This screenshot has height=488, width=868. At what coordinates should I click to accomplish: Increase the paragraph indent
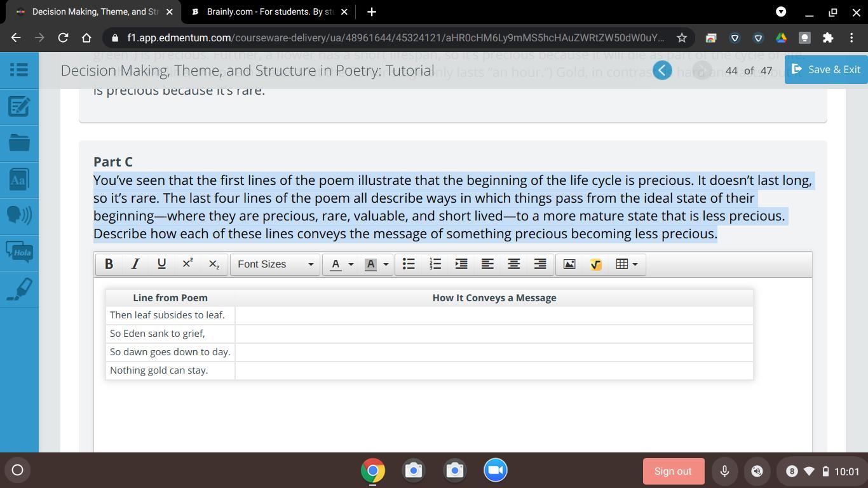461,264
